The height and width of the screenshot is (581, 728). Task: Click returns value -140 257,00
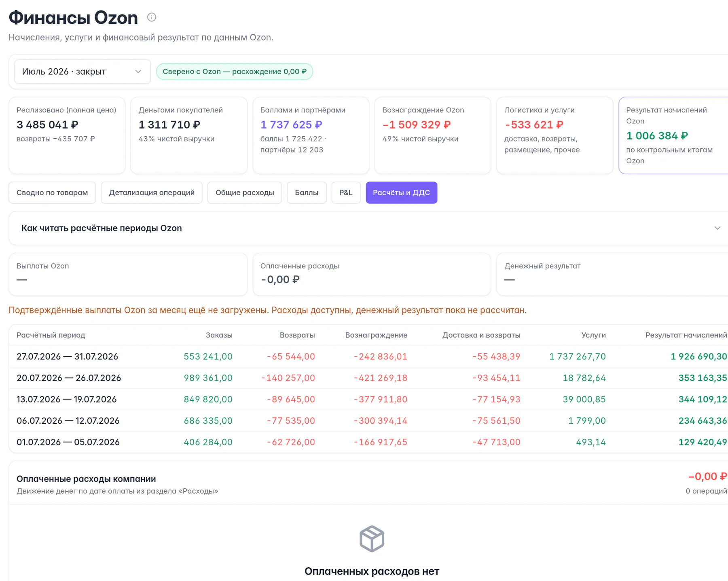point(288,378)
